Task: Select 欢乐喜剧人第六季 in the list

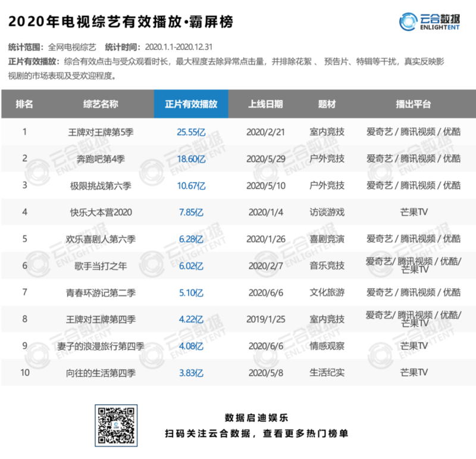Action: pyautogui.click(x=101, y=239)
